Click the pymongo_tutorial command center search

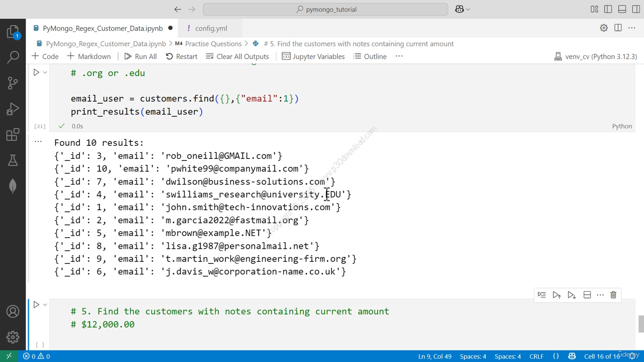326,9
